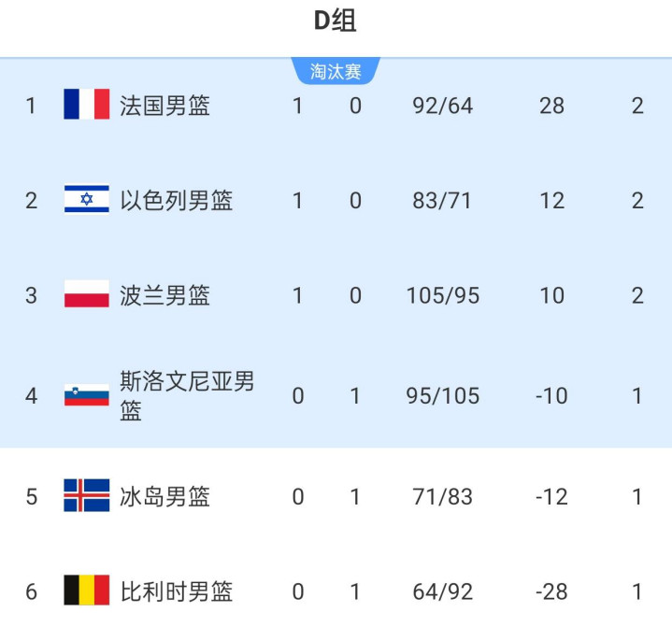The height and width of the screenshot is (626, 672).
Task: Click France's 92/64 score record
Action: pos(442,106)
